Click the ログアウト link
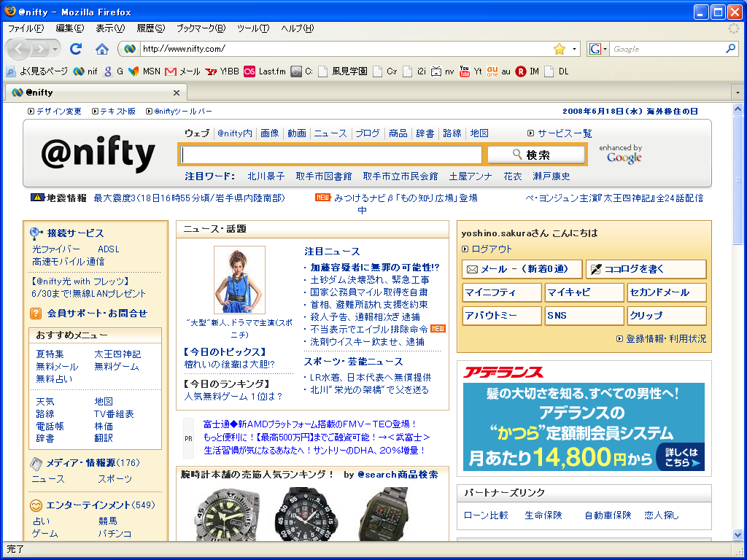 (491, 249)
